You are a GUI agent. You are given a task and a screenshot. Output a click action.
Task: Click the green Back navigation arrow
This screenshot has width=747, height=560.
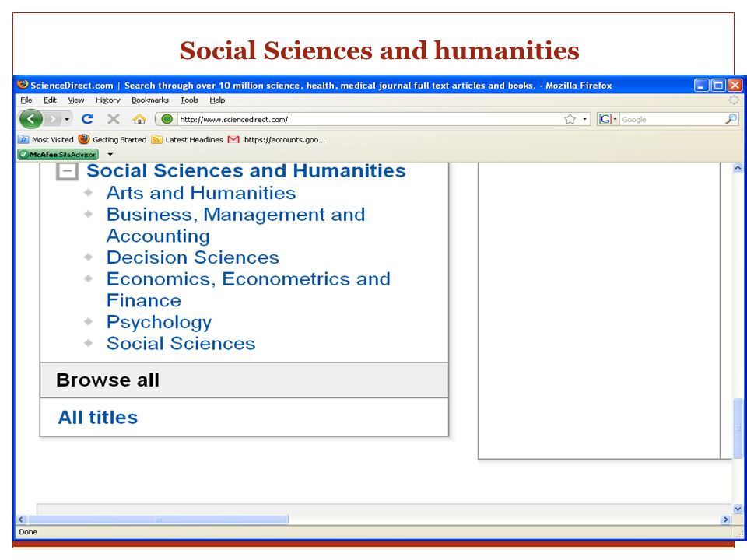(x=31, y=119)
